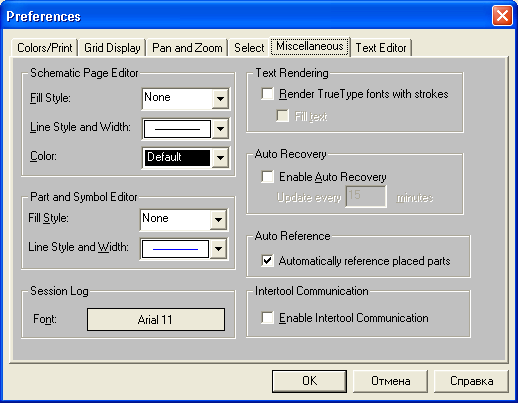Open Schematic Line Style and Width dropdown
The height and width of the screenshot is (403, 518).
pos(220,129)
